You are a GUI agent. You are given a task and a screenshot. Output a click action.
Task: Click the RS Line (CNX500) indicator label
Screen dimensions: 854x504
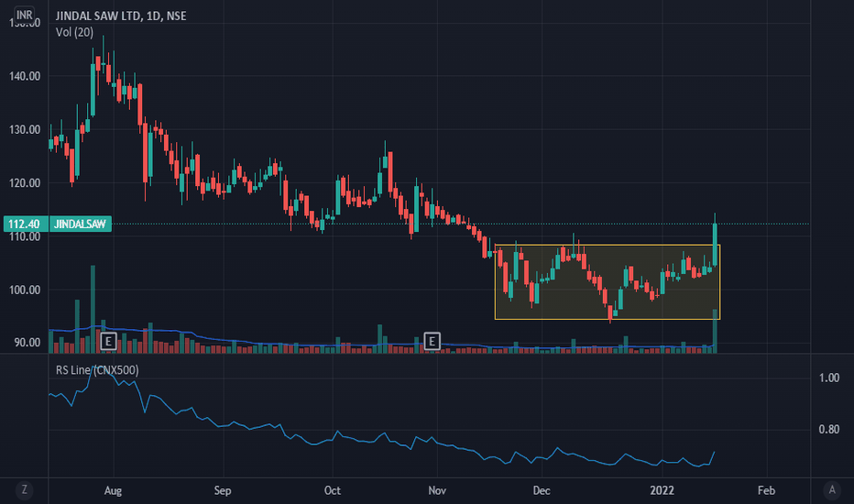97,370
